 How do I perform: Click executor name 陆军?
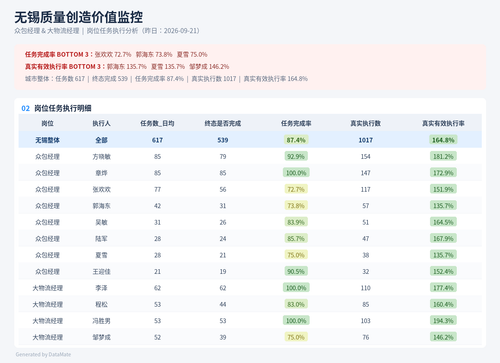[x=101, y=239]
